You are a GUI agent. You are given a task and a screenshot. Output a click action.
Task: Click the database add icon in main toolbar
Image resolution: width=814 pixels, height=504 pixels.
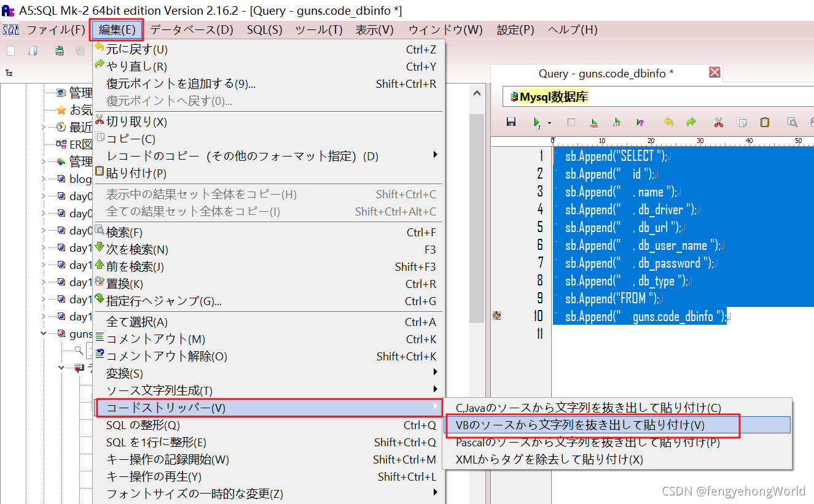tap(59, 51)
